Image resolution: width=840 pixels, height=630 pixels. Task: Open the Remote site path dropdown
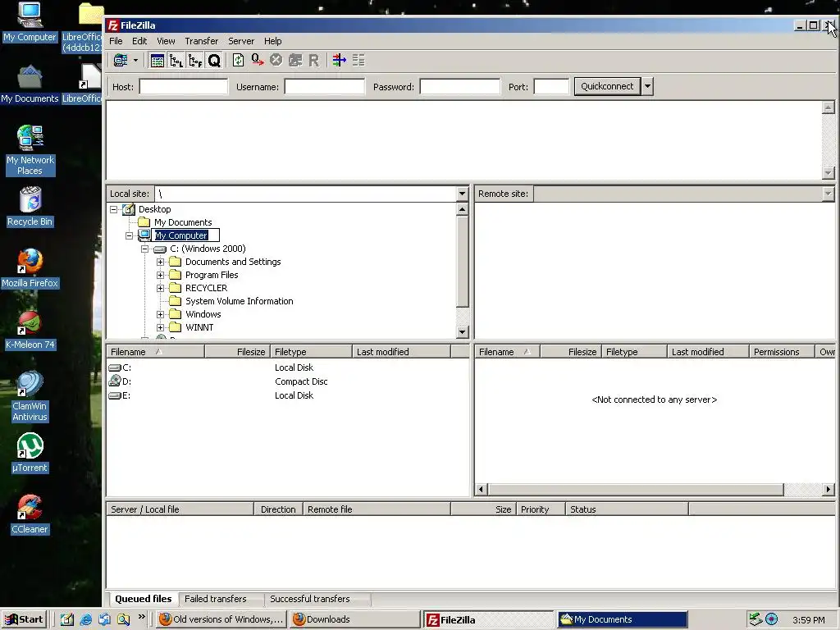829,194
